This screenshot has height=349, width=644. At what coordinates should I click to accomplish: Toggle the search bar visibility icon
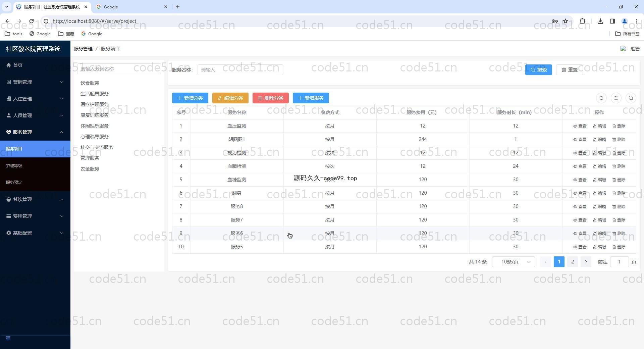(631, 98)
